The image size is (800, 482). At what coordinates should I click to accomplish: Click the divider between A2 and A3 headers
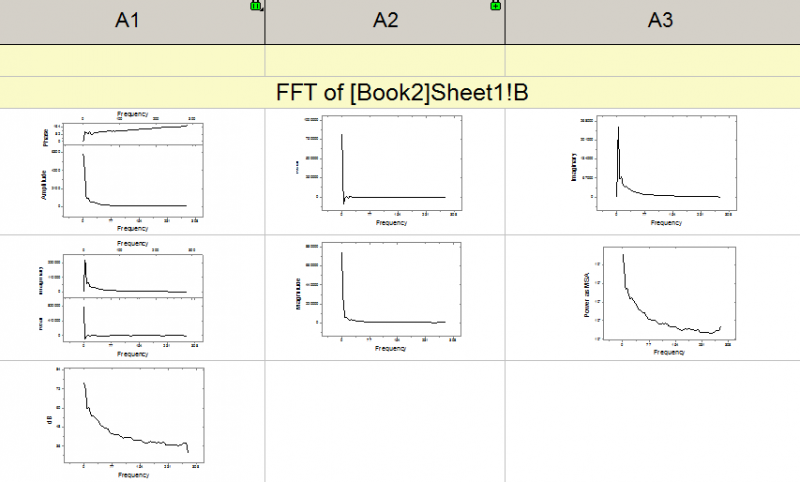505,22
